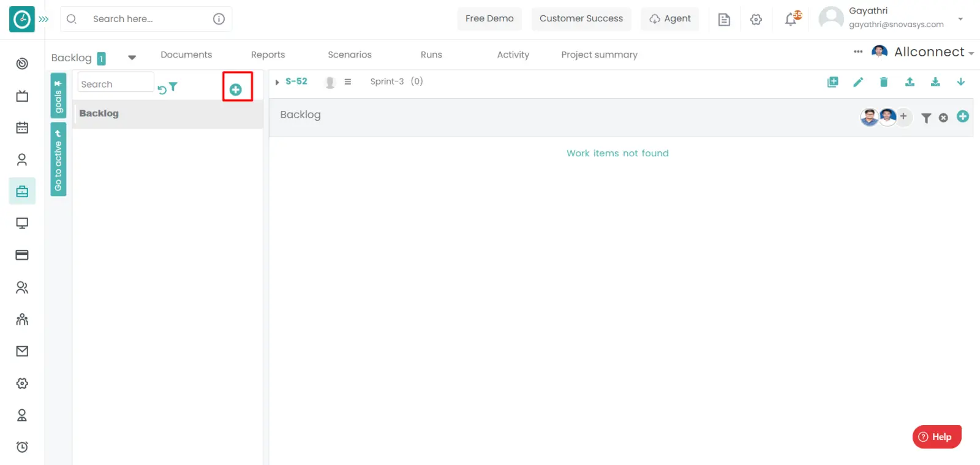Click the upload arrow icon in sprint toolbar
Screen dimensions: 980x465
point(910,82)
